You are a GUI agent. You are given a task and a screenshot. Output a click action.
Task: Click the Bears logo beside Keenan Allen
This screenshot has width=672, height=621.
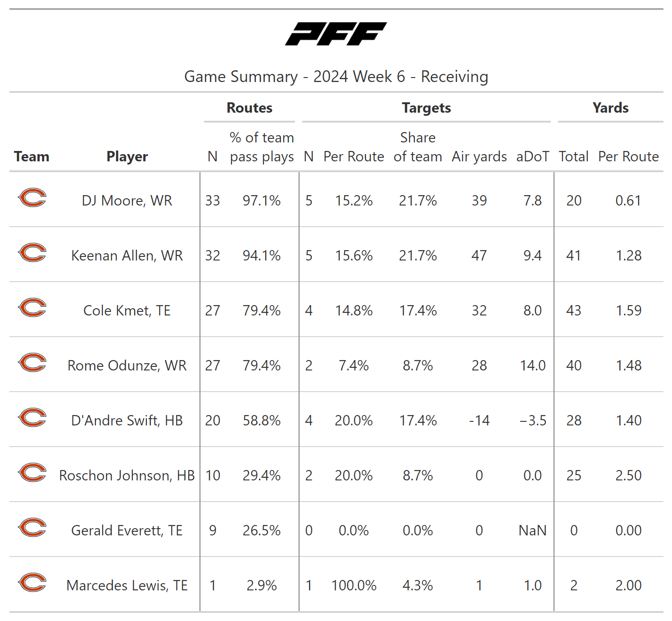click(x=32, y=253)
